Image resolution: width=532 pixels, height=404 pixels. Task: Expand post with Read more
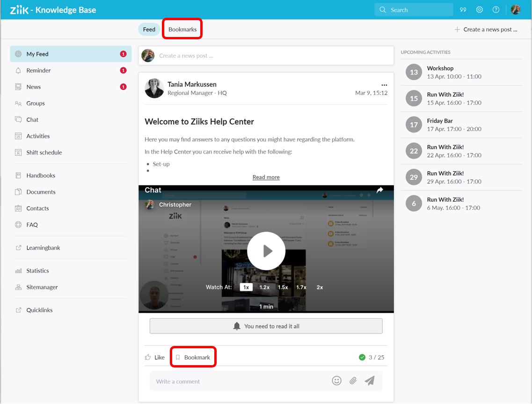point(266,177)
